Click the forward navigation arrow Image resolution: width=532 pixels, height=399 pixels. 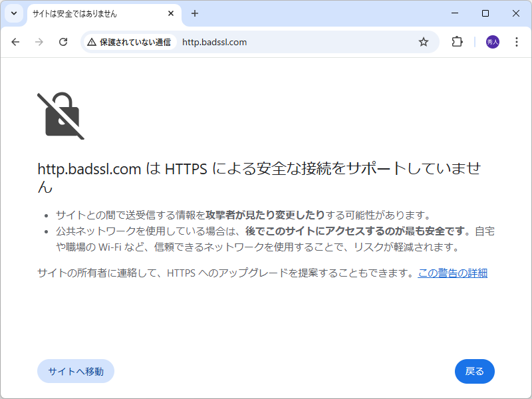tap(39, 41)
